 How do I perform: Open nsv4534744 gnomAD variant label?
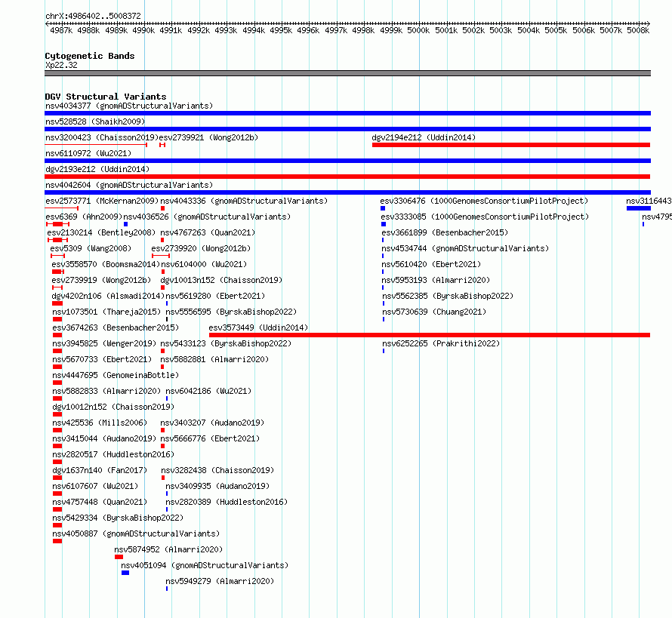click(x=465, y=248)
